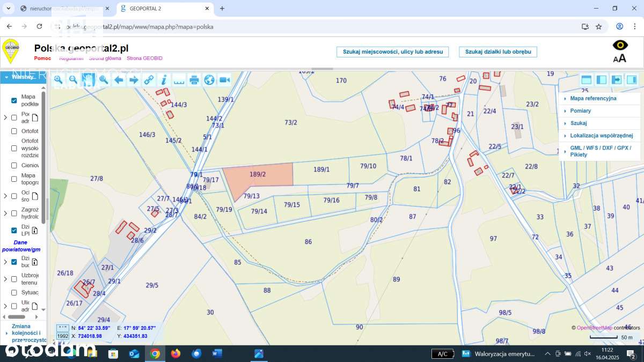Image resolution: width=644 pixels, height=362 pixels.
Task: Toggle the Mapa topograficzna layer checkbox
Action: [x=14, y=179]
